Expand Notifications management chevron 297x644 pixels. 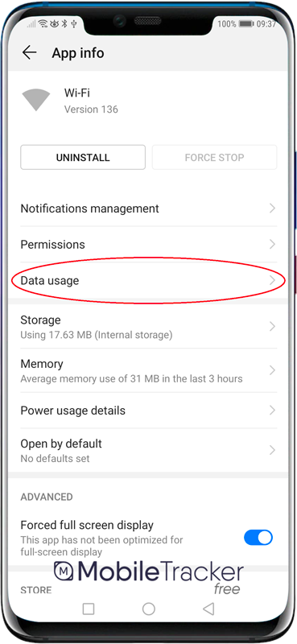[272, 208]
